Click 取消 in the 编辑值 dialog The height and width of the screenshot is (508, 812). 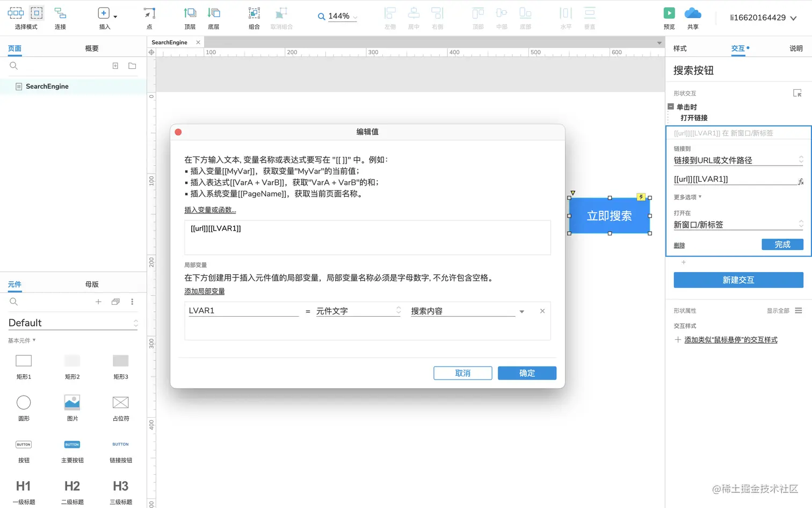click(x=463, y=373)
